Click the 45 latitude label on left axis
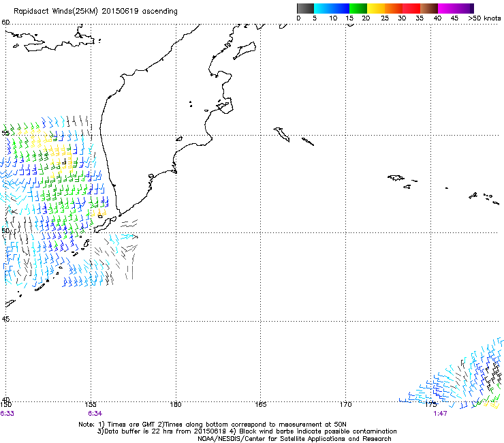Image resolution: width=504 pixels, height=443 pixels. (x=5, y=319)
